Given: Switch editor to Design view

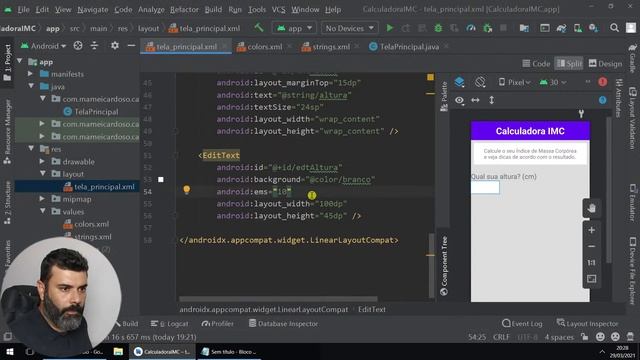Looking at the screenshot, I should click(x=605, y=64).
